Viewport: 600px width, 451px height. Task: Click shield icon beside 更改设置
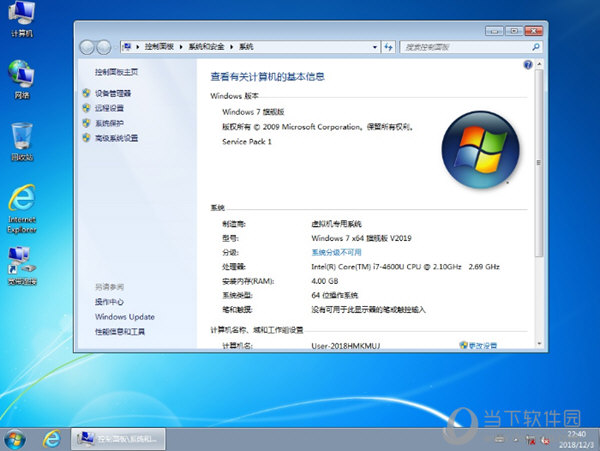pos(463,345)
